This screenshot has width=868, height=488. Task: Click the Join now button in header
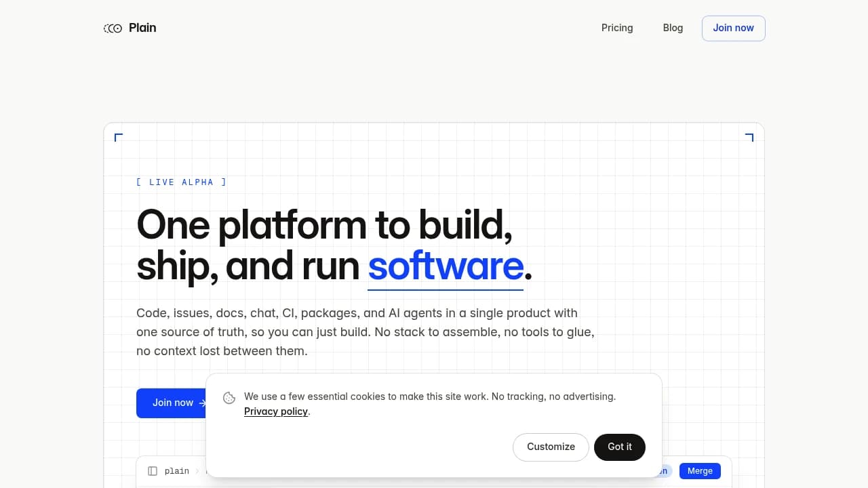tap(733, 28)
